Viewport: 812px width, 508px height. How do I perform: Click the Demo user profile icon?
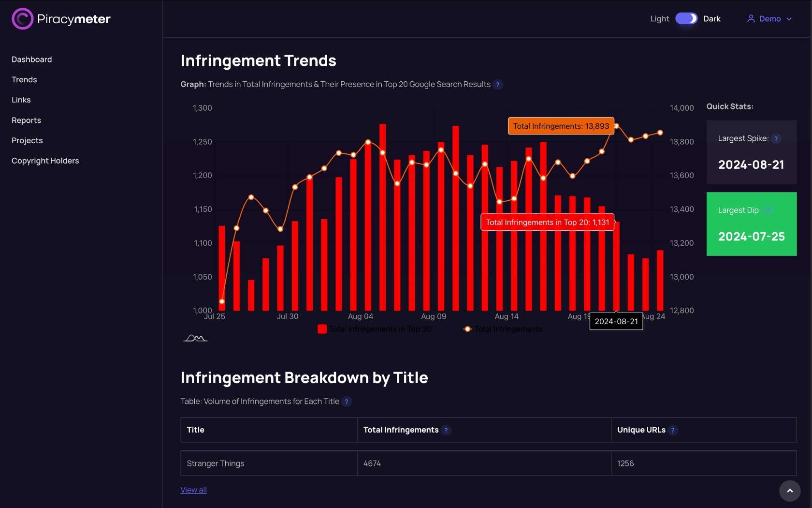pos(751,19)
